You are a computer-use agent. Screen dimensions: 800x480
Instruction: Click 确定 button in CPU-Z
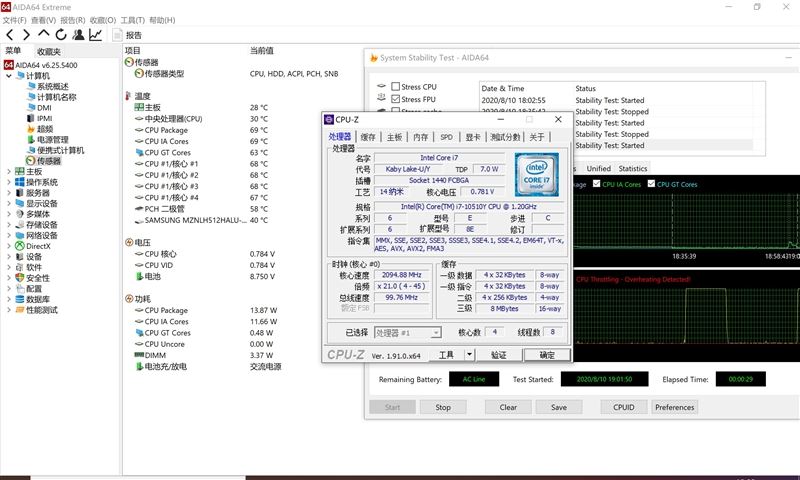click(x=547, y=355)
